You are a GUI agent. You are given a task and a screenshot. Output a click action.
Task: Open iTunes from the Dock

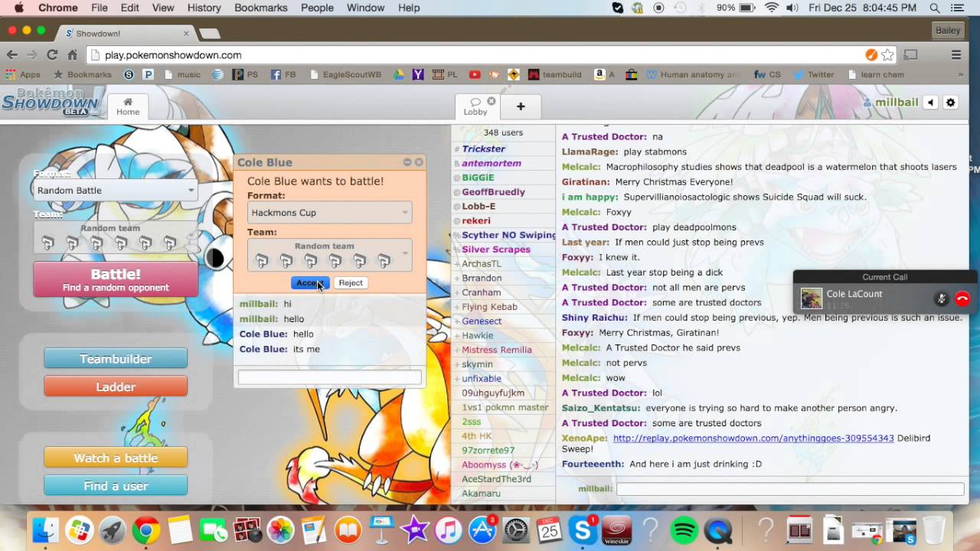tap(449, 530)
